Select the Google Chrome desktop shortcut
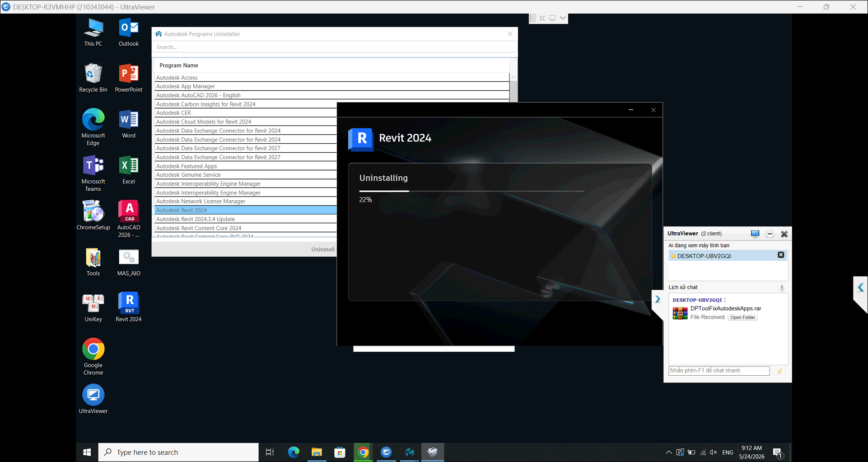 (x=93, y=357)
